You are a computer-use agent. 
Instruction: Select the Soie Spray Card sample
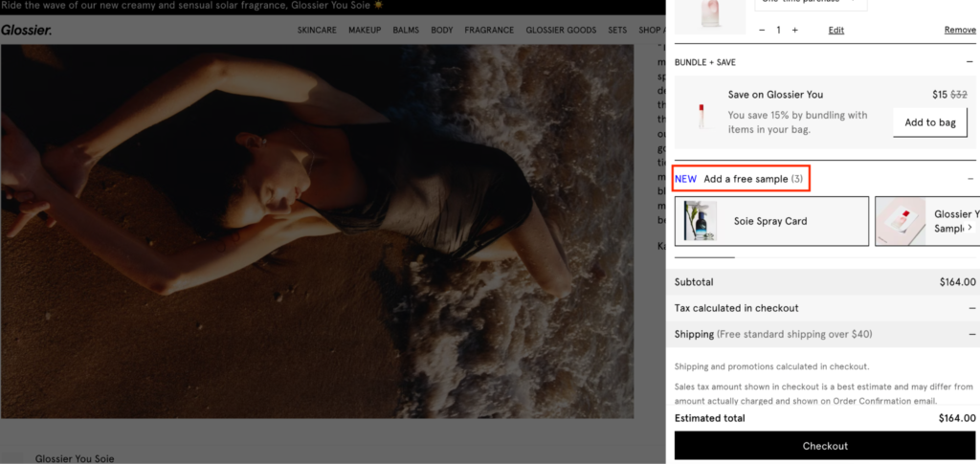click(771, 221)
